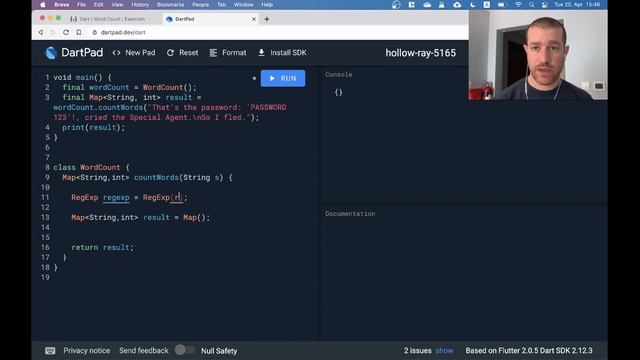Open the Tab menu
Viewport: 640px width, 360px height.
click(x=221, y=4)
